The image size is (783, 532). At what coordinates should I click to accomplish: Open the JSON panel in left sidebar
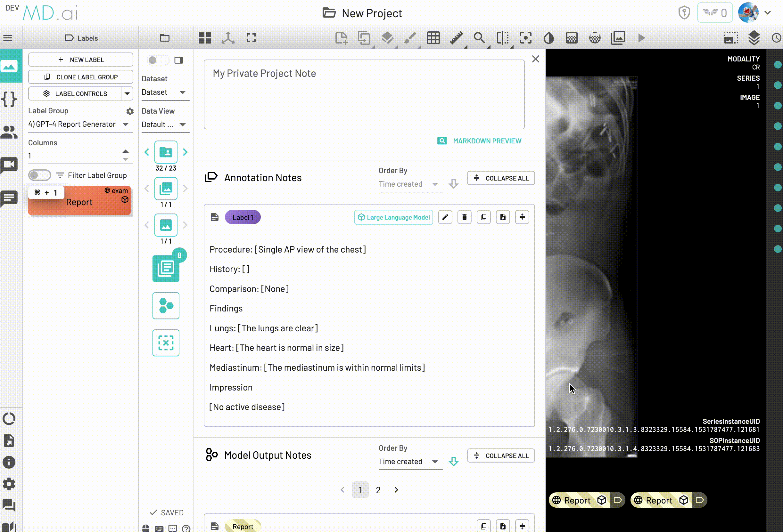tap(9, 99)
